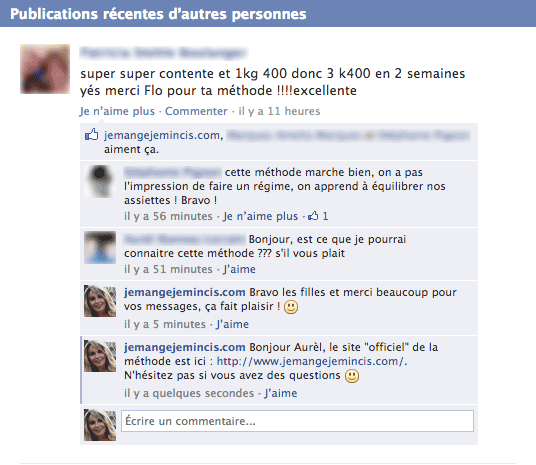Unlike the post via 'Je n'aime plus'
Image resolution: width=536 pixels, height=465 pixels.
(x=117, y=111)
